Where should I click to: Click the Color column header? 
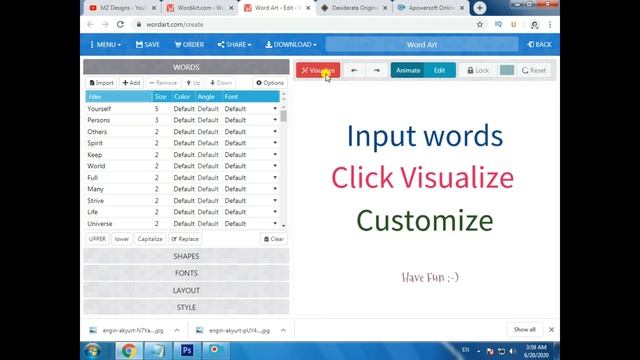182,97
